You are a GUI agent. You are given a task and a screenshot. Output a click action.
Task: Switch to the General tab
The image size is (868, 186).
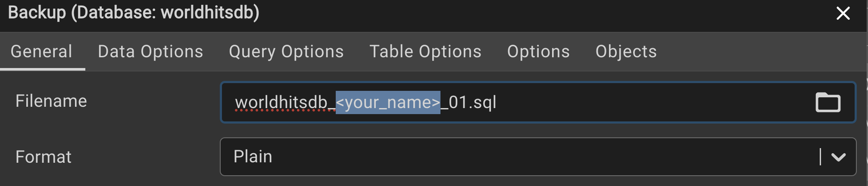tap(41, 52)
